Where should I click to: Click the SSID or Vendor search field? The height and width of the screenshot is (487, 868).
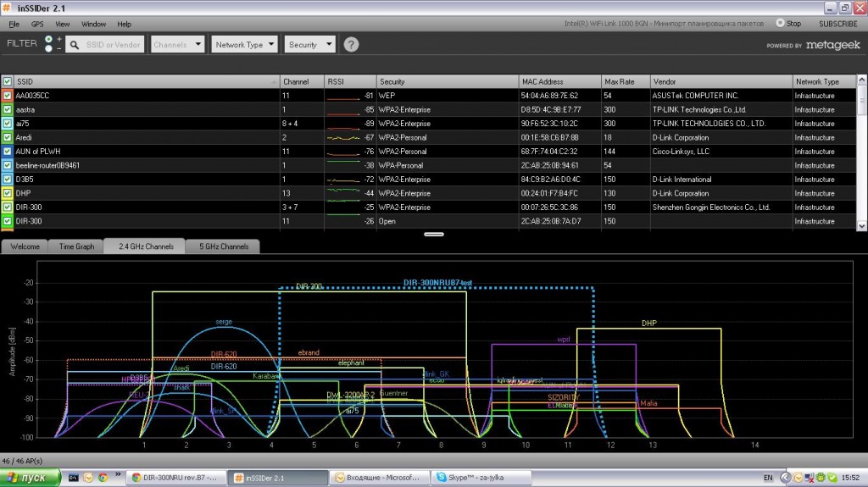click(x=114, y=45)
